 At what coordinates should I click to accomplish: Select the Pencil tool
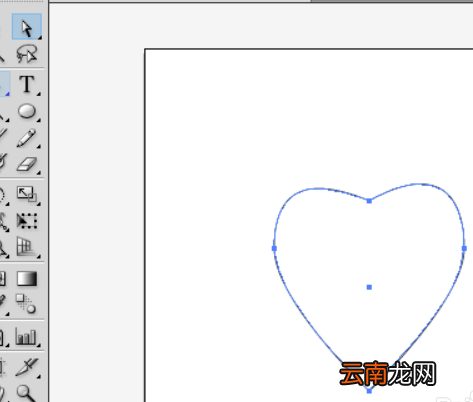[x=27, y=138]
